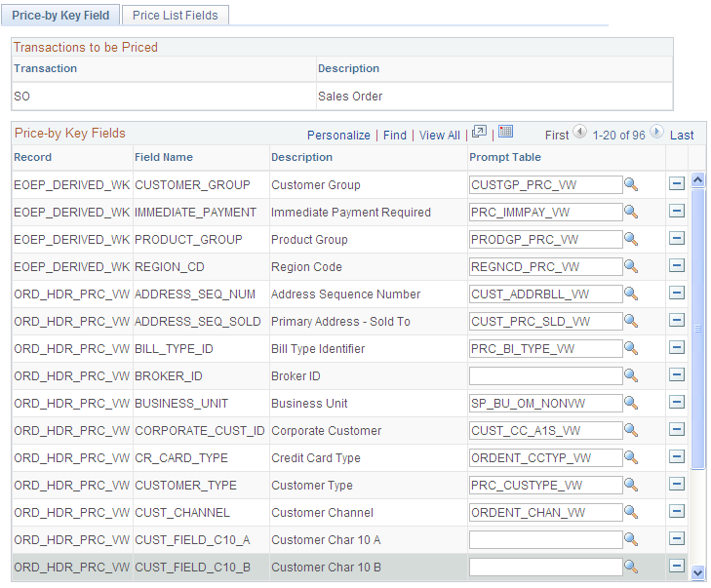Click scrollbar down arrow

coord(697,572)
